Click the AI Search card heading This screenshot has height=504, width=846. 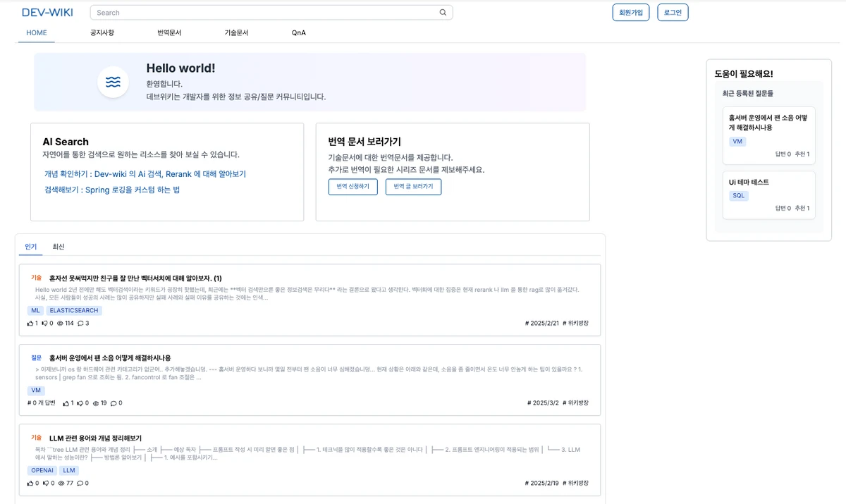click(66, 142)
